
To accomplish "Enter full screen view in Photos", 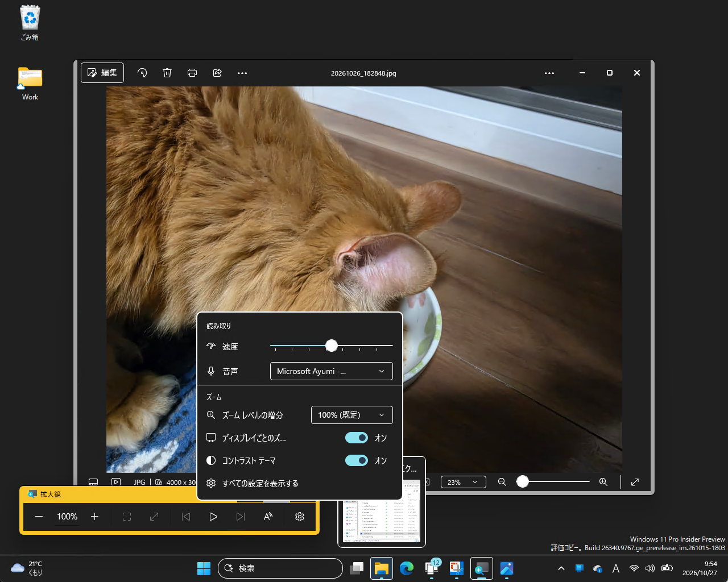I will 635,482.
